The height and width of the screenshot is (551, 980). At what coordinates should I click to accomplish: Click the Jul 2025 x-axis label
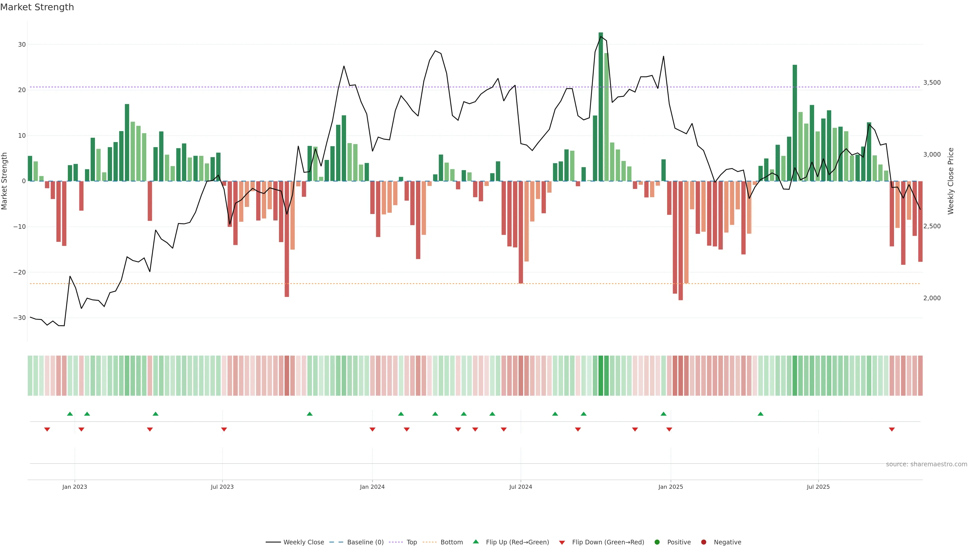coord(818,487)
